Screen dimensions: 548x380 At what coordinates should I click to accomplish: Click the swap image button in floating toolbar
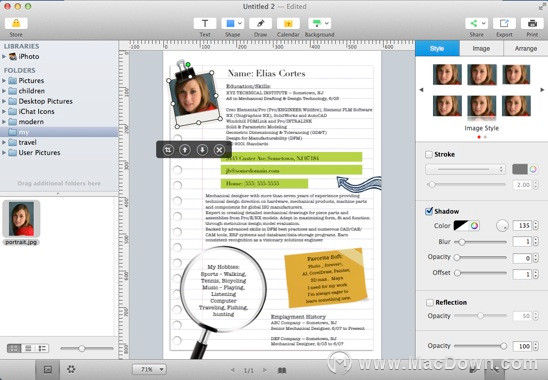[168, 150]
